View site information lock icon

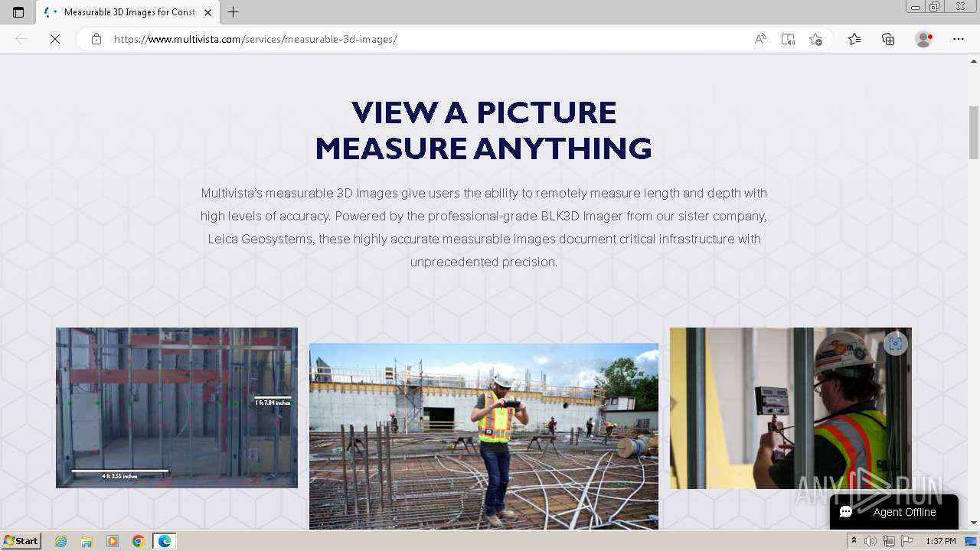coord(96,39)
